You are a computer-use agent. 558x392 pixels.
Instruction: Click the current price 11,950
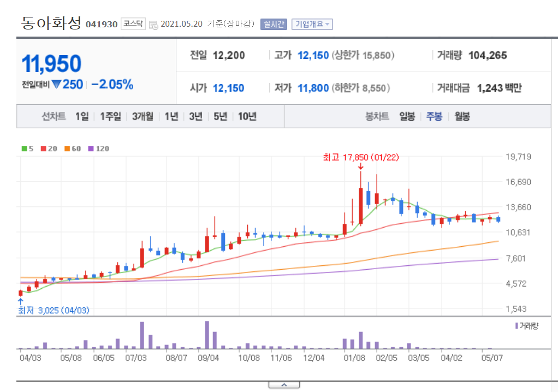coord(52,64)
